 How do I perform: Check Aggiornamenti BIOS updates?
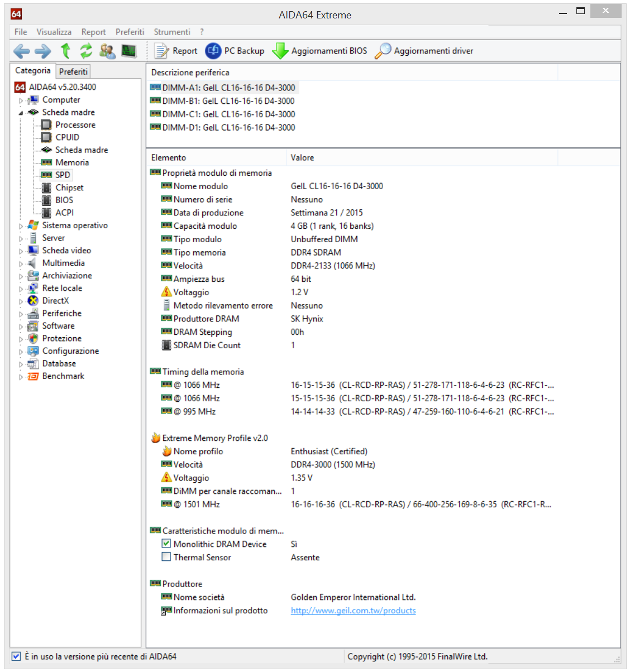319,51
